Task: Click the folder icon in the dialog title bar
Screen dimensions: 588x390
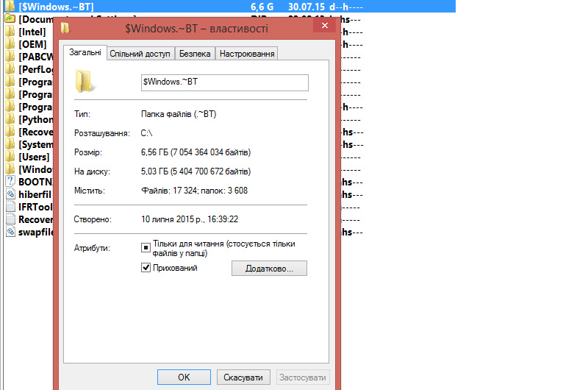Action: (65, 28)
